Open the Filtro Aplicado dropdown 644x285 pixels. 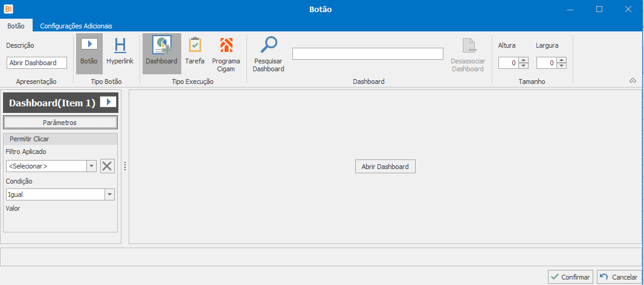[x=91, y=166]
